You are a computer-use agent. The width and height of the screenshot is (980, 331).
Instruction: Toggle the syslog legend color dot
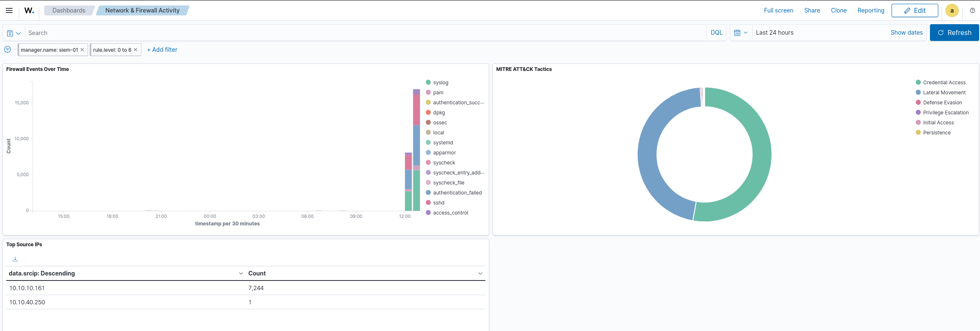tap(428, 82)
